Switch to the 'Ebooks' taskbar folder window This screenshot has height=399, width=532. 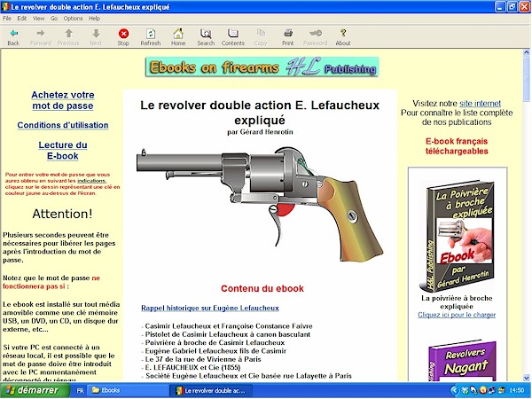128,390
